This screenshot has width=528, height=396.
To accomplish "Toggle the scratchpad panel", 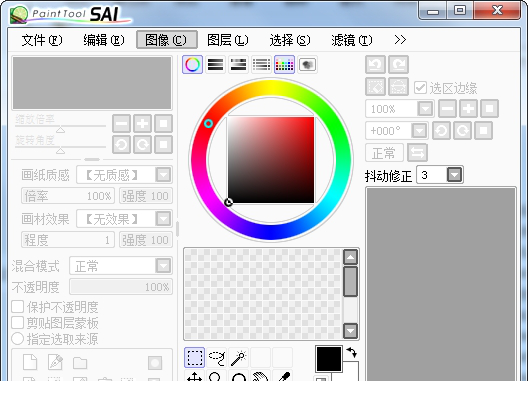I will coord(307,64).
